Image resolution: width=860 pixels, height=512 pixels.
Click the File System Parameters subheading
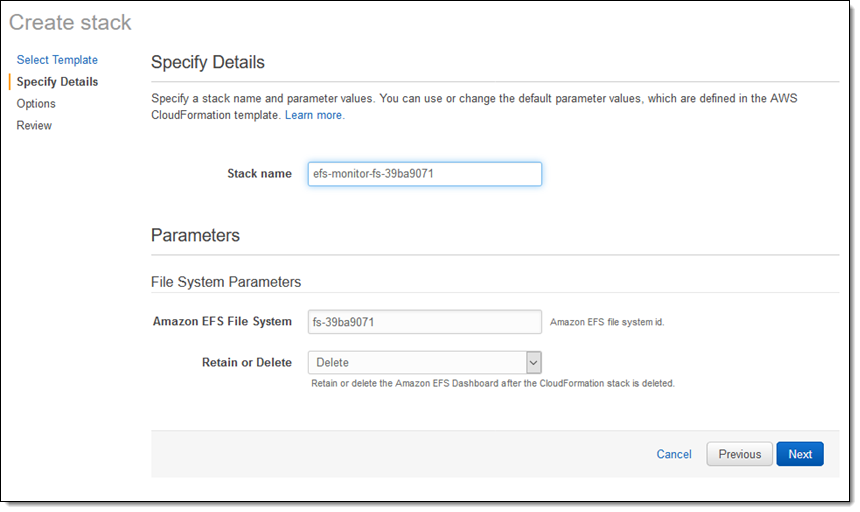[x=225, y=282]
